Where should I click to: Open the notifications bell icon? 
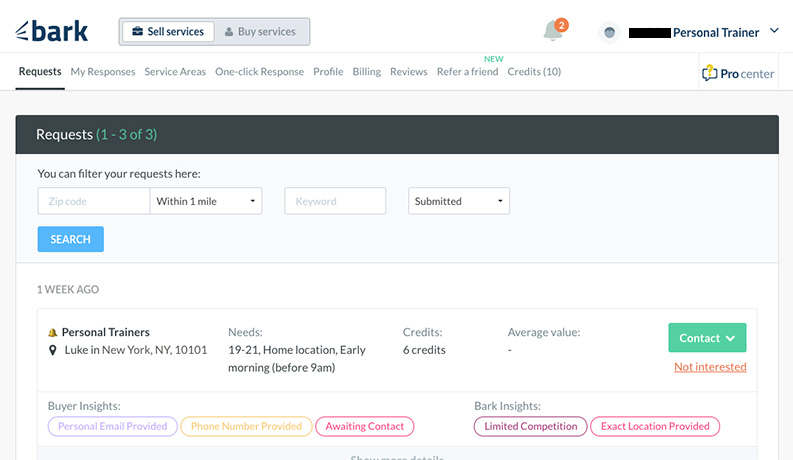(x=553, y=31)
